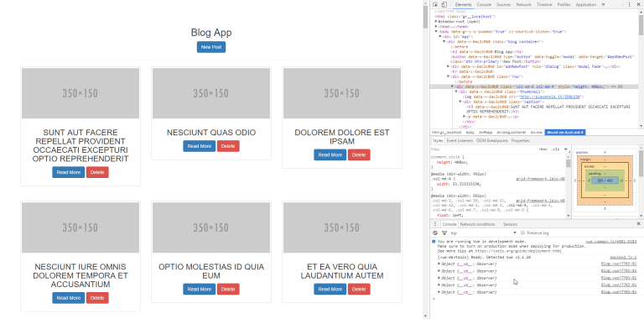Open the DevTools three-dot customize menu
This screenshot has height=319, width=644.
(629, 4)
